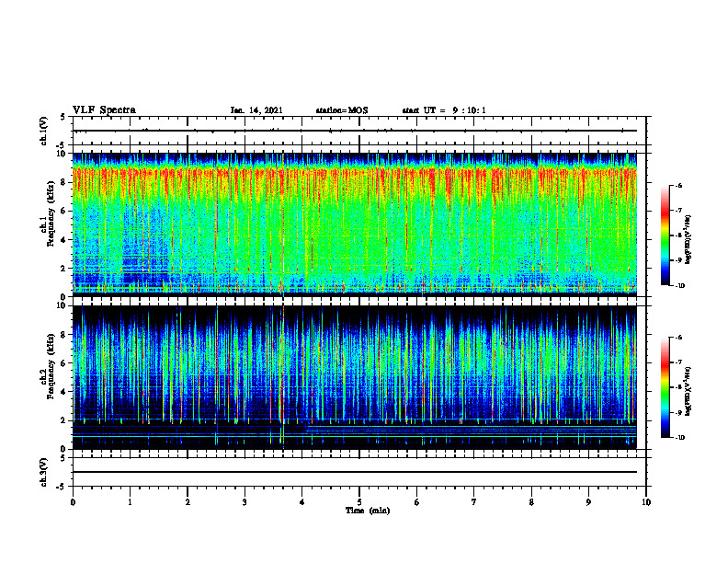Click time axis tick label "9"
This screenshot has height=563, width=728.
(588, 502)
